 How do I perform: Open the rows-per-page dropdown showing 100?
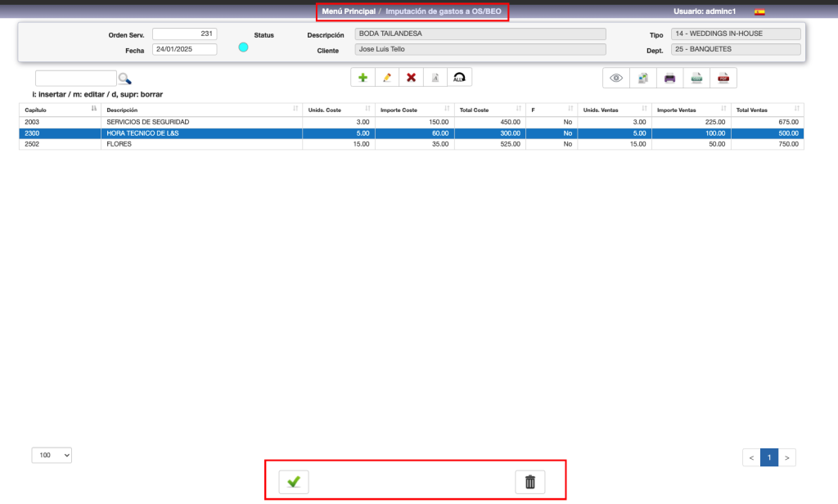click(x=52, y=454)
